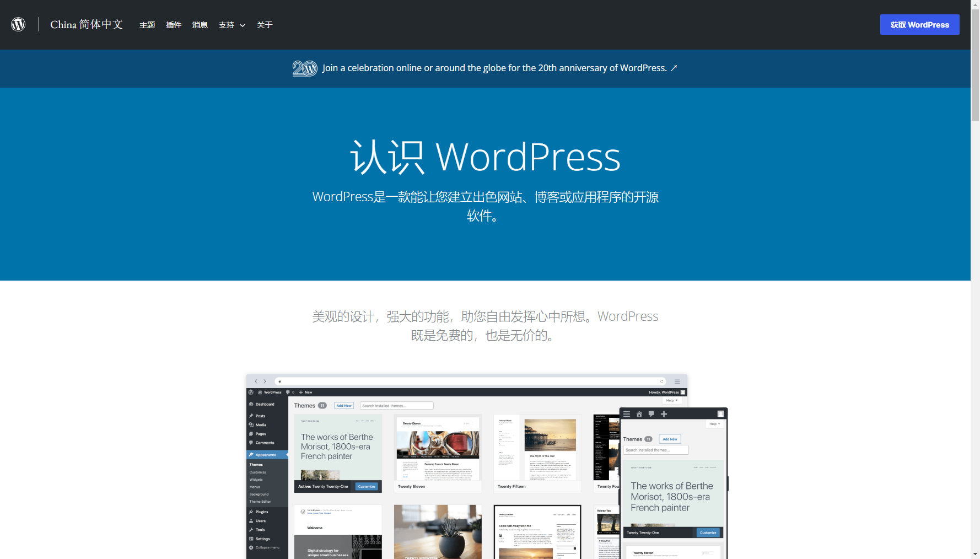Open the 主题 menu item
980x559 pixels.
[147, 25]
